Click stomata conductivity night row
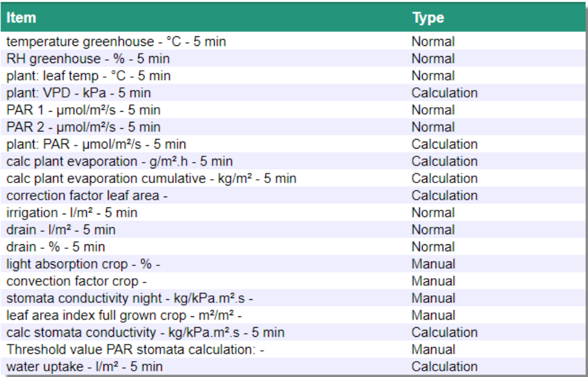 (130, 299)
